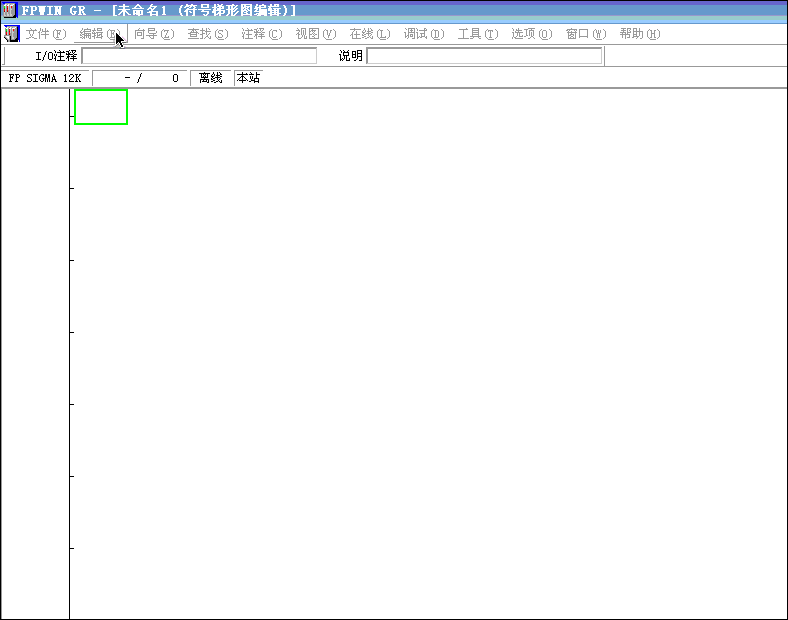The image size is (788, 620).
Task: Open the 文件(F) menu
Action: coord(46,34)
